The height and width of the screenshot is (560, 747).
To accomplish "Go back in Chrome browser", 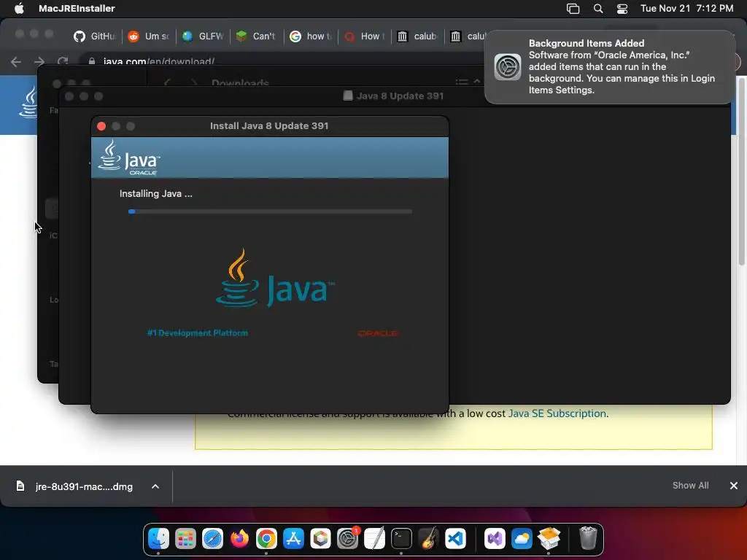I will 16,62.
